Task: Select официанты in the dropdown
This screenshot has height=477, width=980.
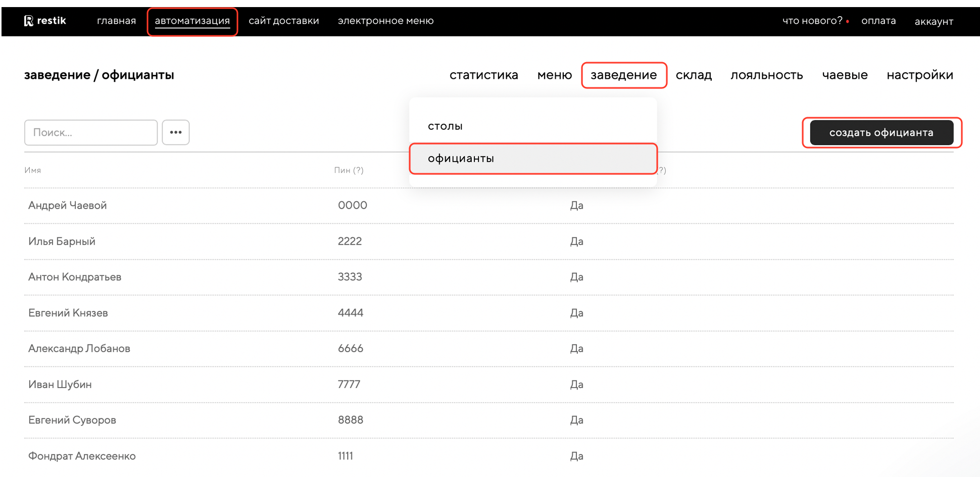Action: [x=461, y=159]
